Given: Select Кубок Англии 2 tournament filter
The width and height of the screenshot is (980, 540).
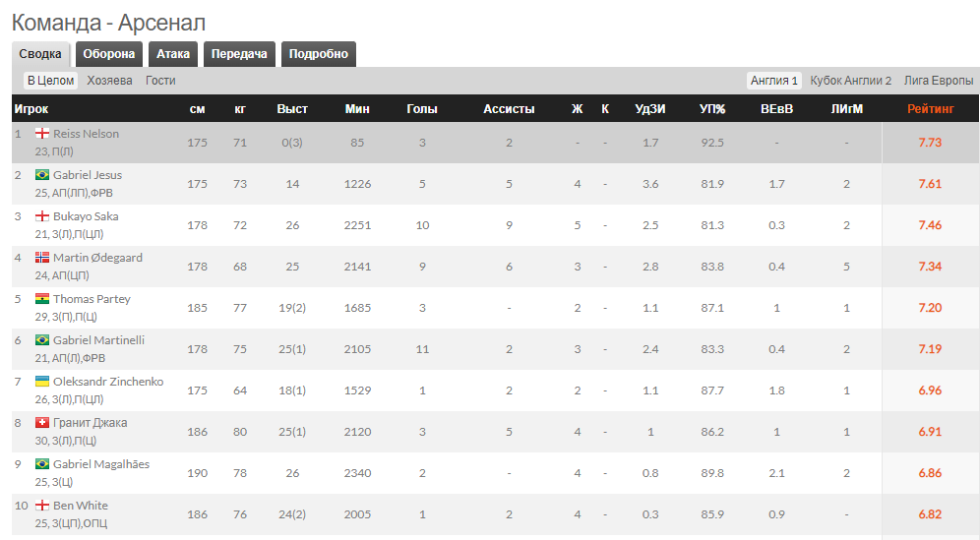Looking at the screenshot, I should pyautogui.click(x=850, y=81).
